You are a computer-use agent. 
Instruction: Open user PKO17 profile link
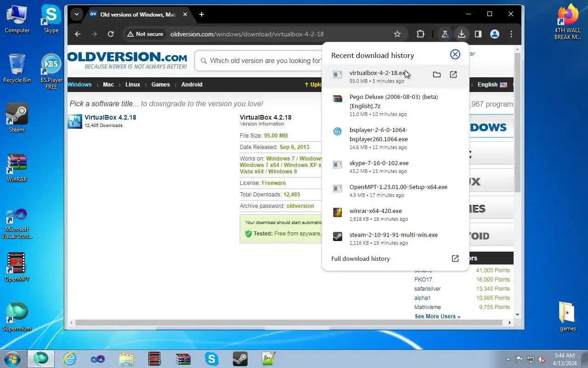(x=423, y=280)
